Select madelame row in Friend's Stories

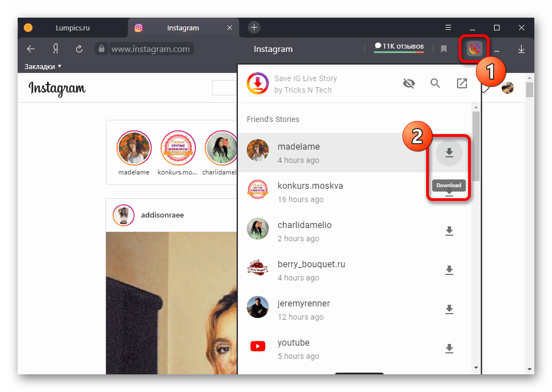[355, 152]
